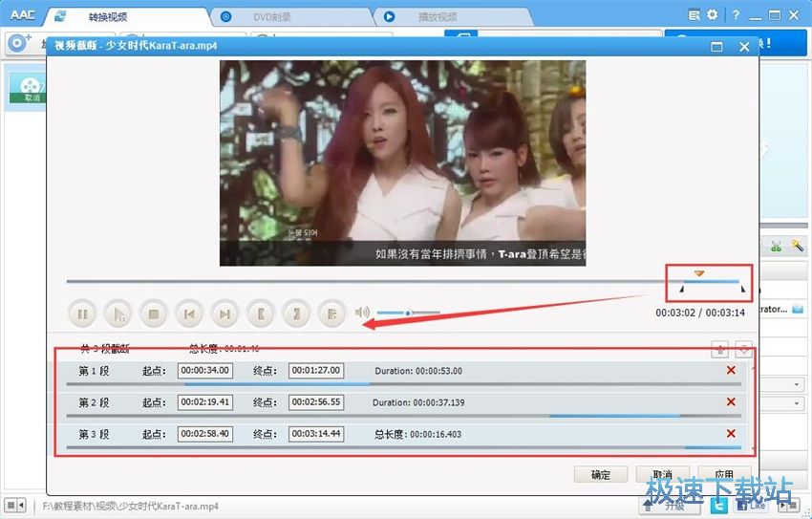This screenshot has height=519, width=812.
Task: Delete segment 2 with red X
Action: click(731, 401)
